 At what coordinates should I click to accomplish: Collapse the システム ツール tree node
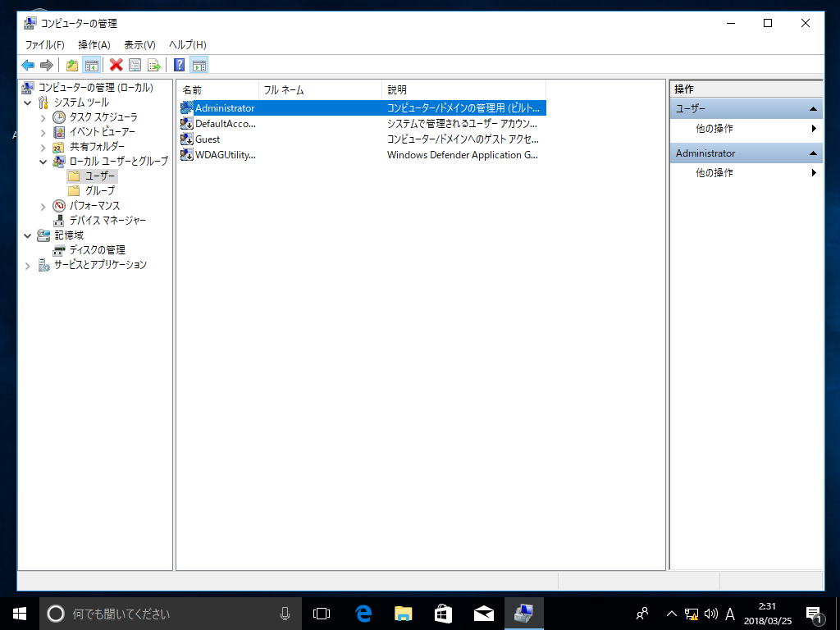click(29, 103)
